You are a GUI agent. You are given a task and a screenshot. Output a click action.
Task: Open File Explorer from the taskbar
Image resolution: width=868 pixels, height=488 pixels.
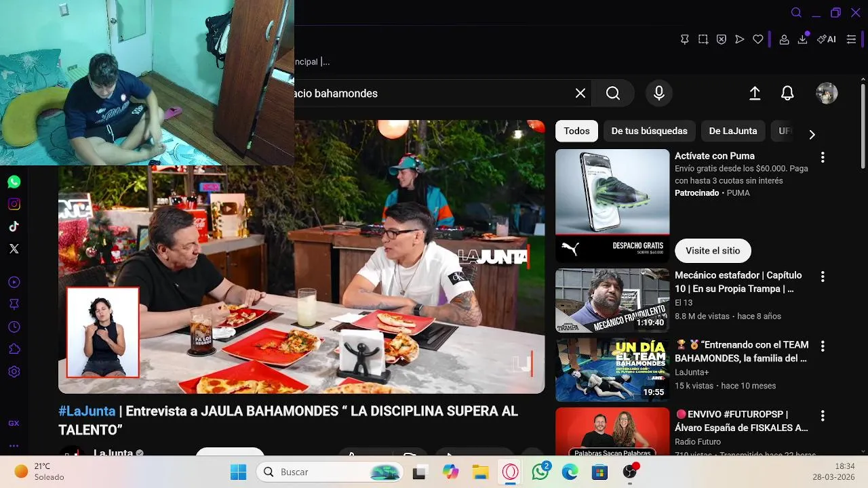[480, 472]
